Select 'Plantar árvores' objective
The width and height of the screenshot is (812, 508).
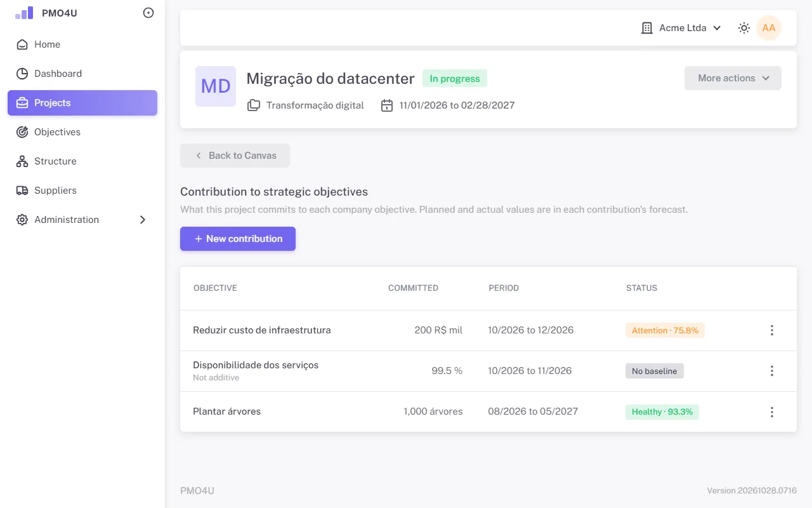pyautogui.click(x=227, y=411)
